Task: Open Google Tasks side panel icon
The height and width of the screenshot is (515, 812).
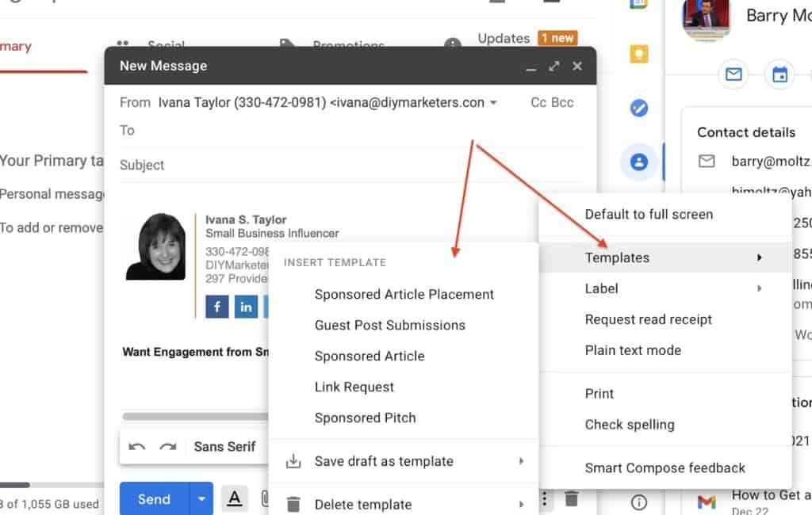Action: [638, 108]
